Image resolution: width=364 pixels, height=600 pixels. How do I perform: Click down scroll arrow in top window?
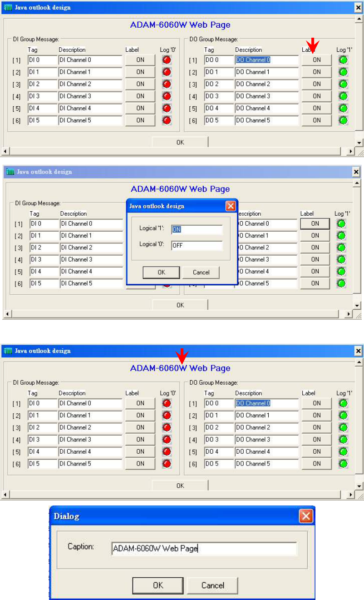pyautogui.click(x=359, y=143)
